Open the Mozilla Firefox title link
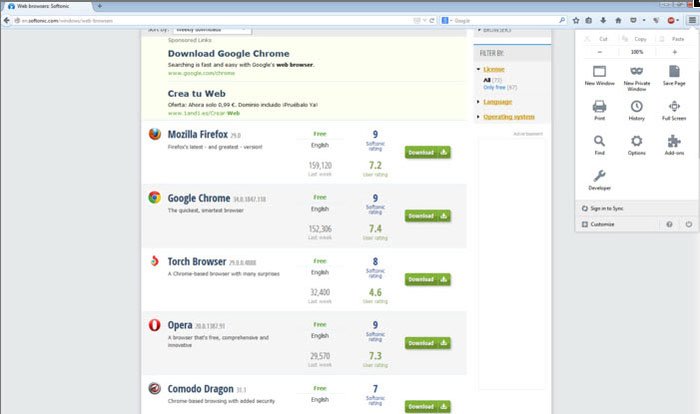Image resolution: width=700 pixels, height=414 pixels. tap(198, 134)
